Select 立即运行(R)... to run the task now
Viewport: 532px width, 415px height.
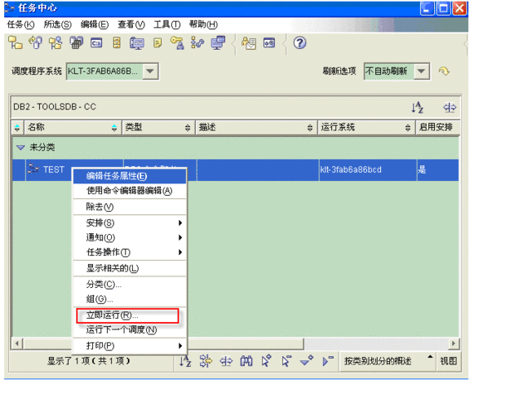click(128, 315)
